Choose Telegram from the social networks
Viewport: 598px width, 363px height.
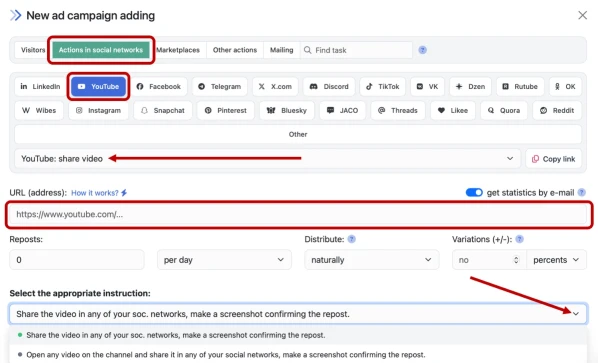click(x=220, y=87)
